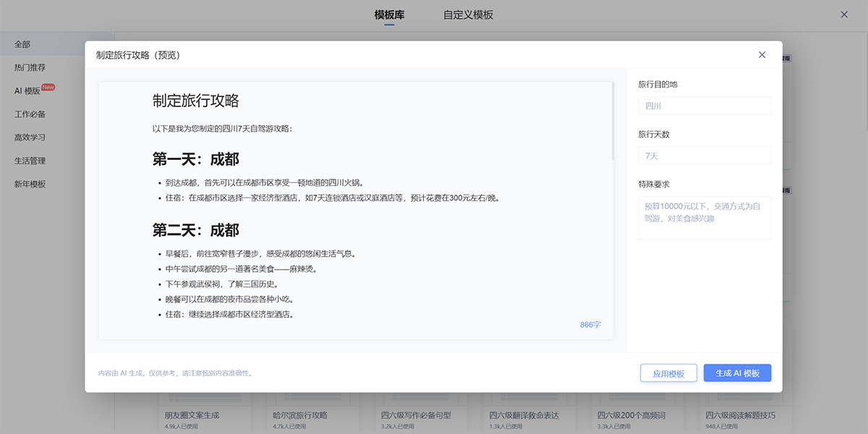868x434 pixels.
Task: Click inside the 特殊要求 text area
Action: point(705,218)
